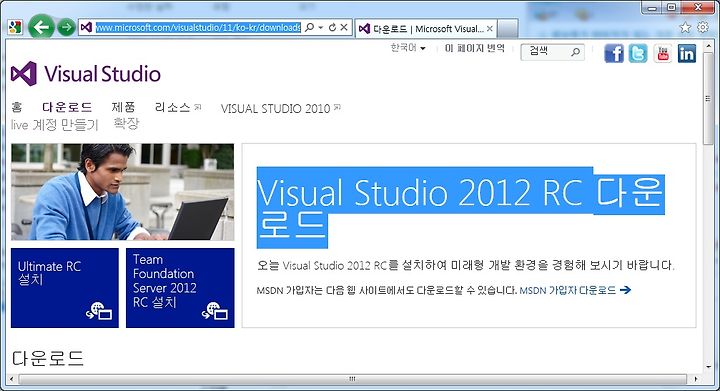This screenshot has width=720, height=391.
Task: Click the 다운로드 section heading at bottom
Action: 48,358
